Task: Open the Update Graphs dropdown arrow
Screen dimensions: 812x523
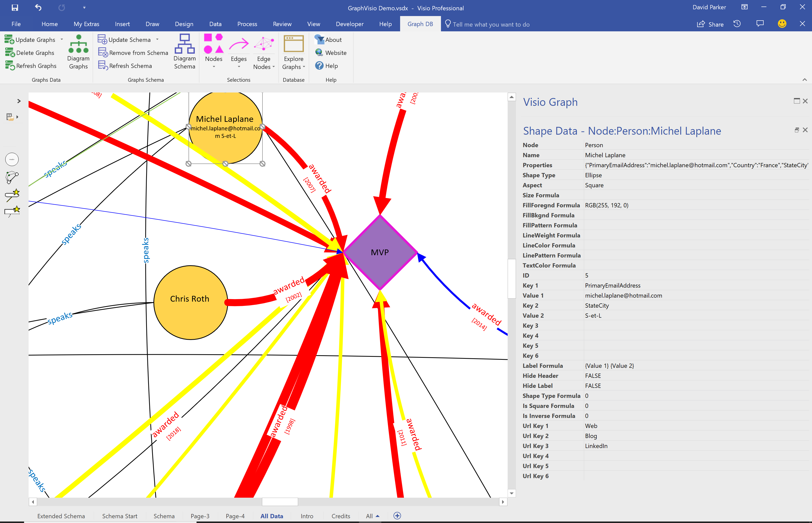Action: tap(62, 39)
